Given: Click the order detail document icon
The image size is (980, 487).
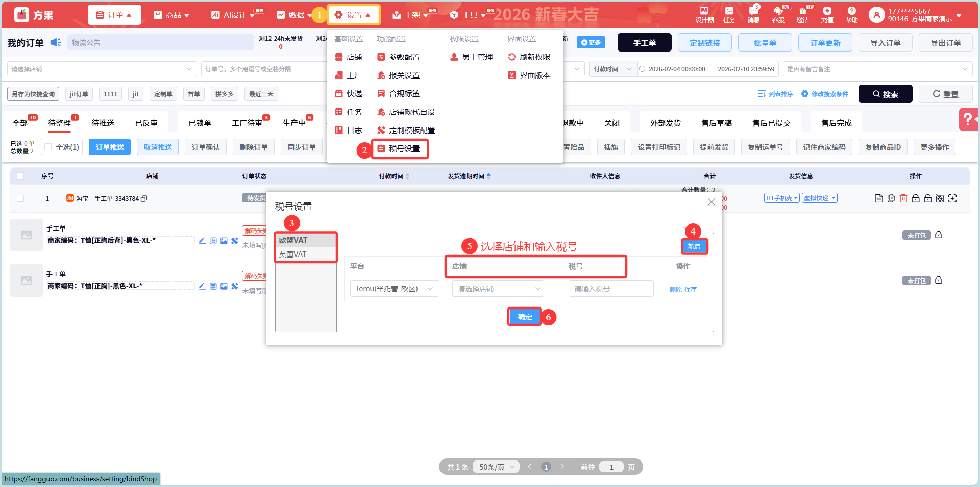Looking at the screenshot, I should [878, 198].
